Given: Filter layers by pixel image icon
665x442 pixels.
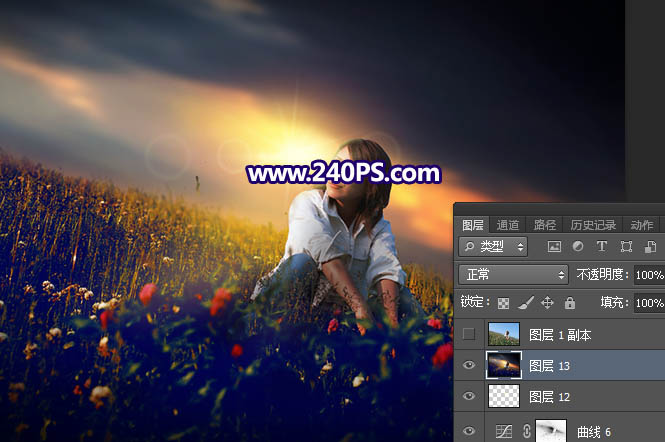Looking at the screenshot, I should 554,246.
